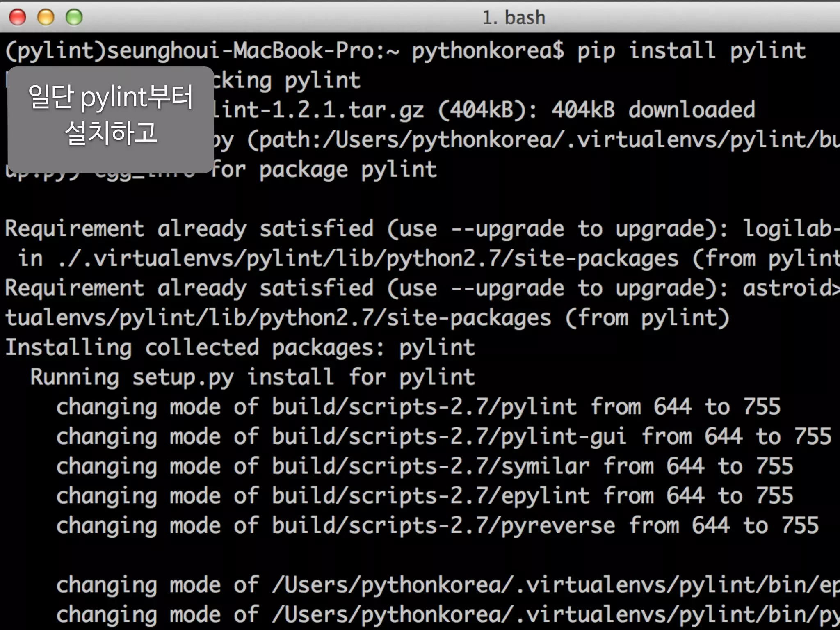Click 'Installing collected packages: pylint' line

coord(240,348)
